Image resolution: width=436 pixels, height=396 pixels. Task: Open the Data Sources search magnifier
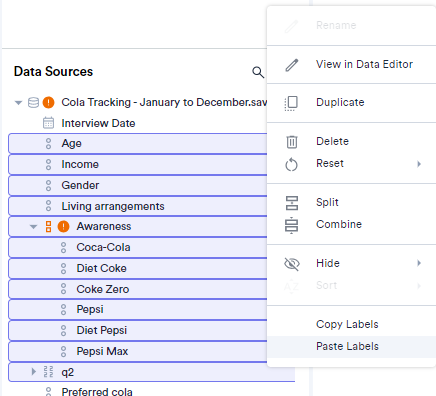[258, 72]
